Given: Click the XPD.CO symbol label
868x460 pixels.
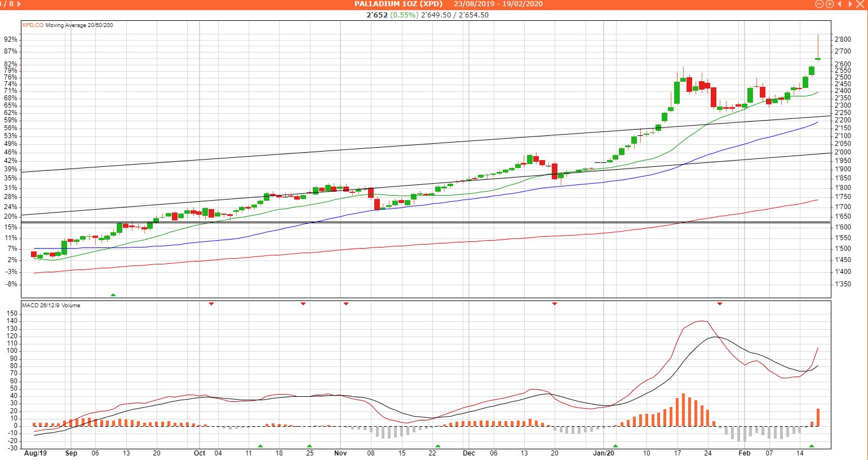Looking at the screenshot, I should [33, 25].
